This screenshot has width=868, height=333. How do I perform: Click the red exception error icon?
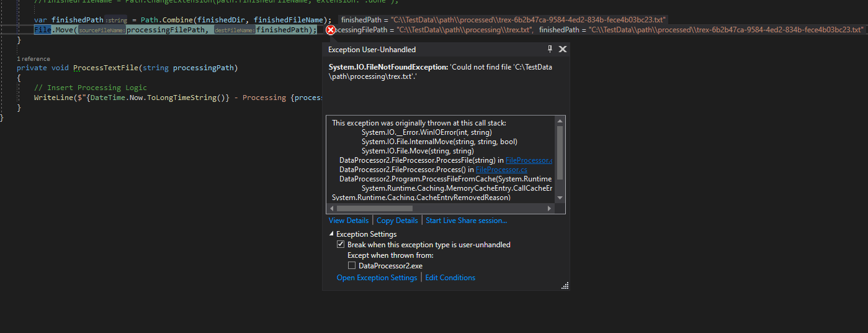tap(331, 30)
